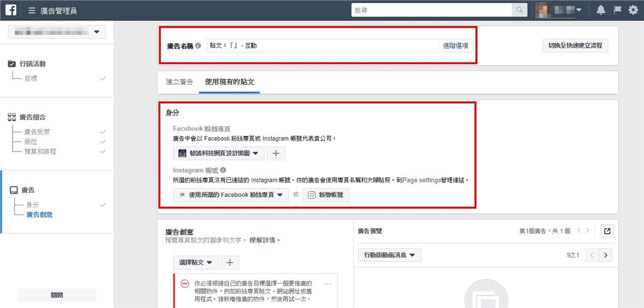Image resolution: width=644 pixels, height=308 pixels.
Task: Select 廣告創意 in the sidebar
Action: 40,214
